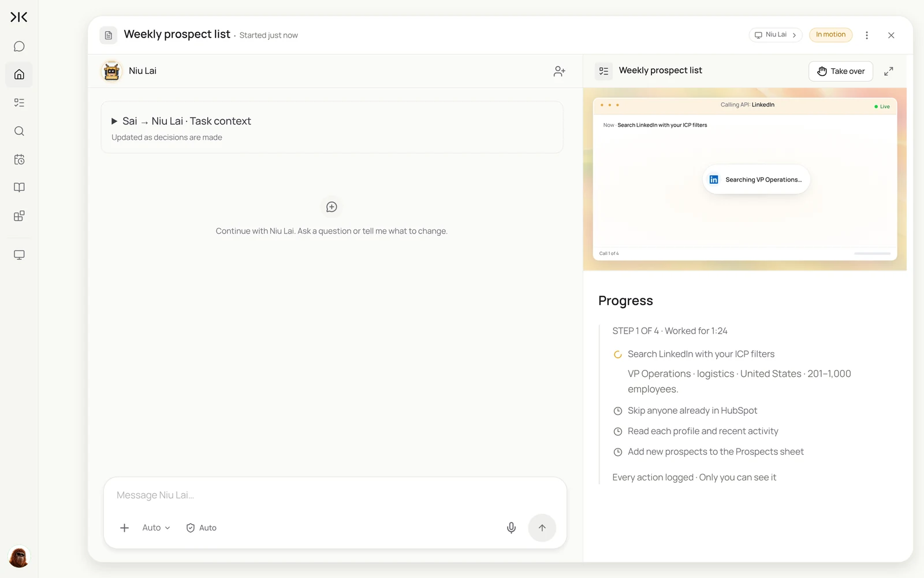Click the add person icon beside Niu Lai
924x578 pixels.
pyautogui.click(x=559, y=71)
